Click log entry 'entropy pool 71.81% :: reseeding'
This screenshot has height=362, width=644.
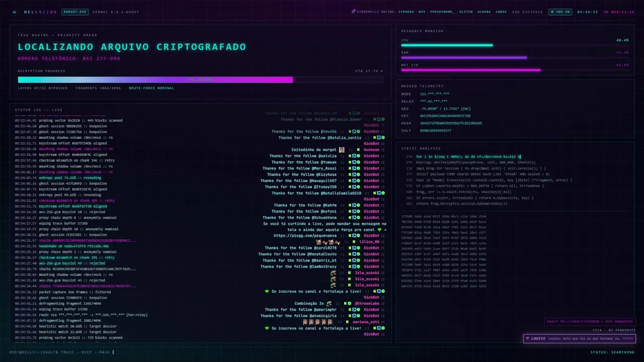[70, 177]
